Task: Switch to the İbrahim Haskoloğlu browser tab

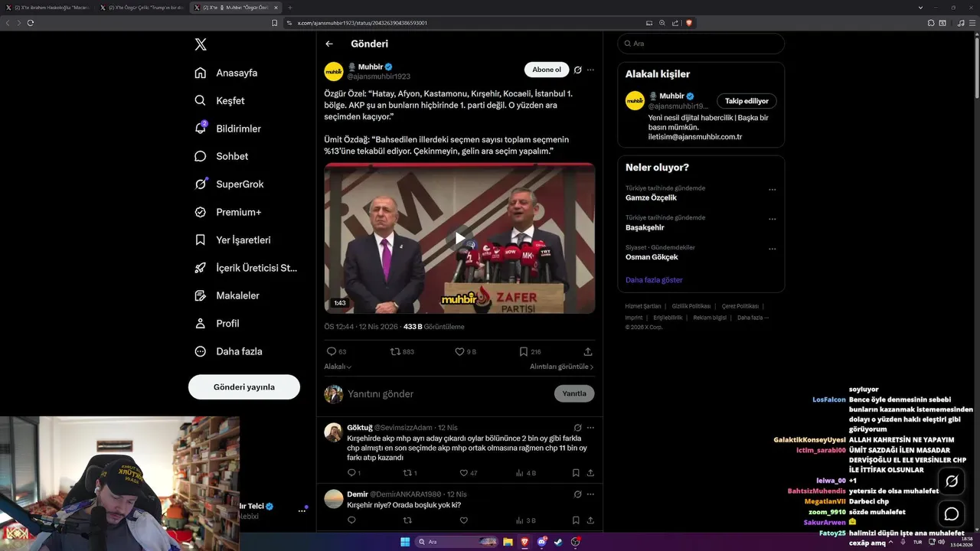Action: click(47, 7)
